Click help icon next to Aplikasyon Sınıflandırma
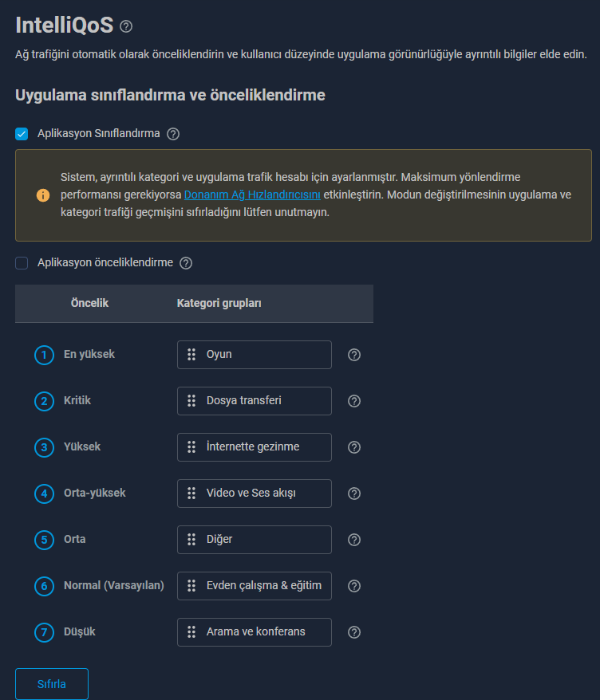 pos(173,134)
